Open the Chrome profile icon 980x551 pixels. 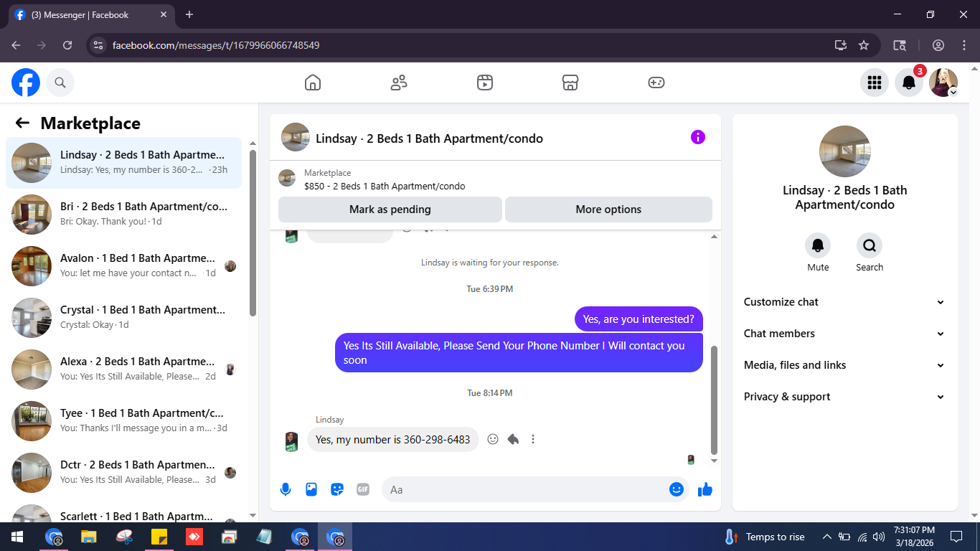coord(938,45)
